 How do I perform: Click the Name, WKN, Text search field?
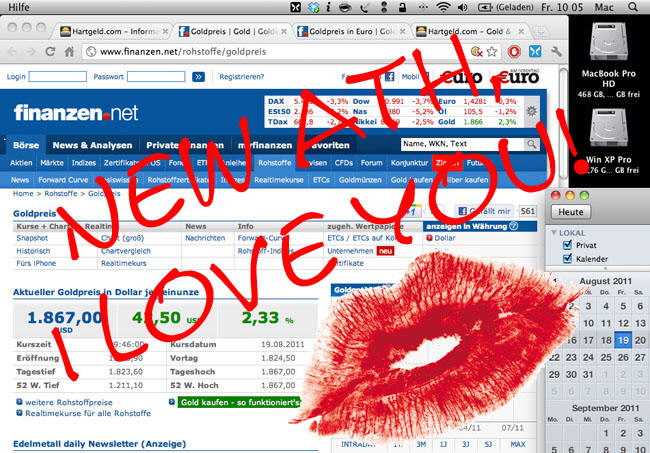[462, 144]
